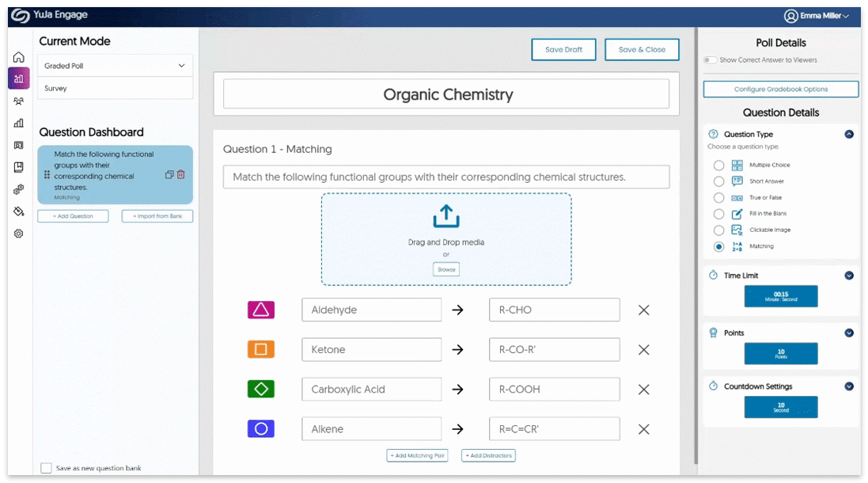This screenshot has width=868, height=483.
Task: Click the Save & Close button
Action: tap(642, 50)
